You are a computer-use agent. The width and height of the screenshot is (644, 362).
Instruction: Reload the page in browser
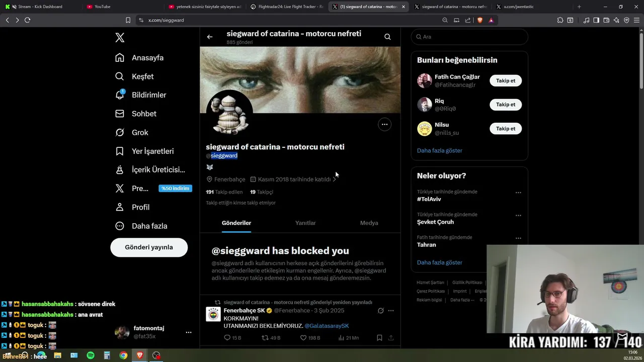pyautogui.click(x=27, y=20)
